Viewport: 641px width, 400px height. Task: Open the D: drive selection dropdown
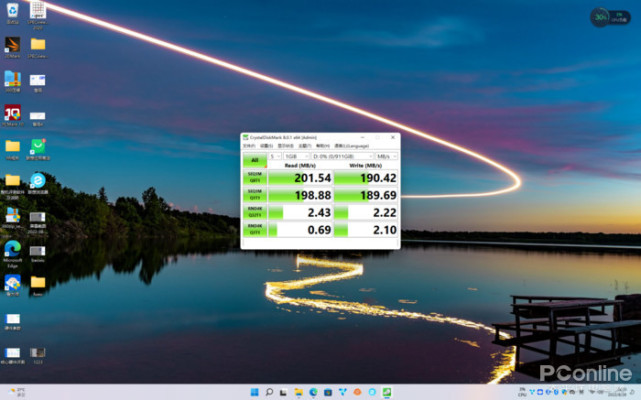(x=340, y=157)
